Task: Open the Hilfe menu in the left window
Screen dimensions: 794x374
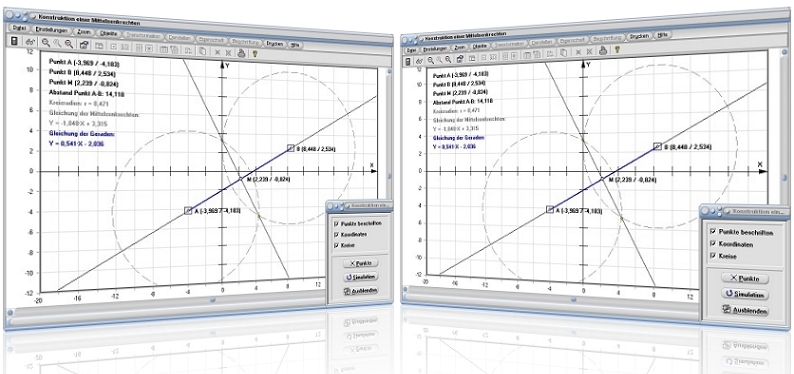Action: tap(295, 45)
